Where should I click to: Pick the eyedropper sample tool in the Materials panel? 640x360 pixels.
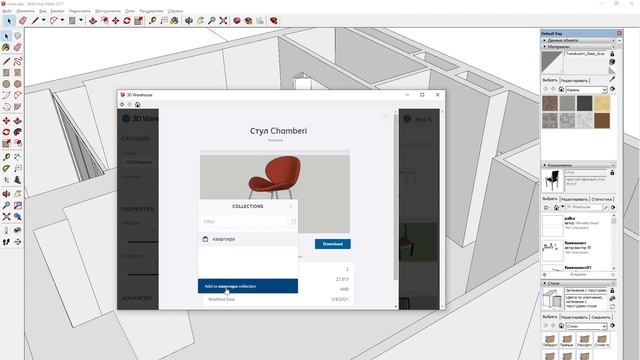(612, 79)
